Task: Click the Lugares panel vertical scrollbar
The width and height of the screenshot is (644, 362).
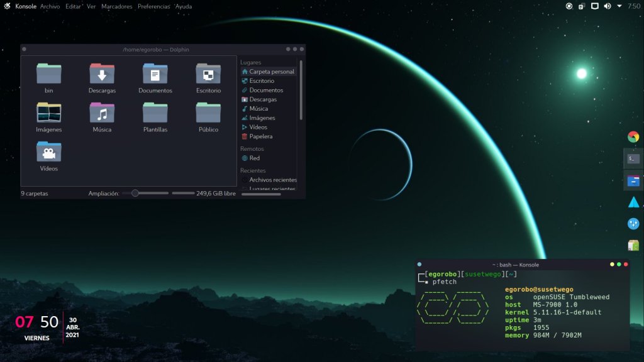Action: [301, 90]
